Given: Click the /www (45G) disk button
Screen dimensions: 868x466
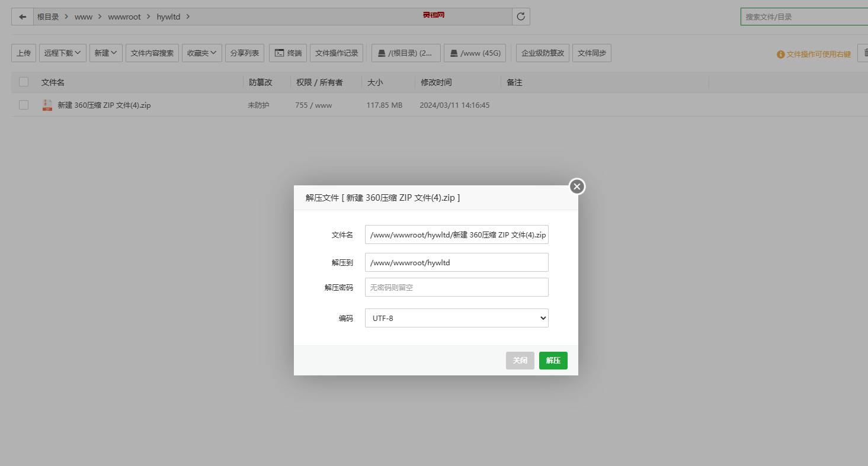Looking at the screenshot, I should tap(475, 53).
